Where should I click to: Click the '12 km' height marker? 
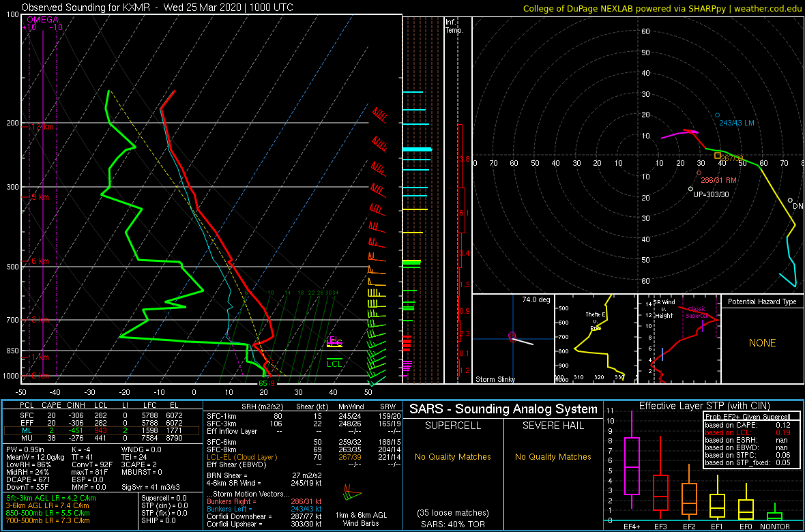[x=41, y=126]
